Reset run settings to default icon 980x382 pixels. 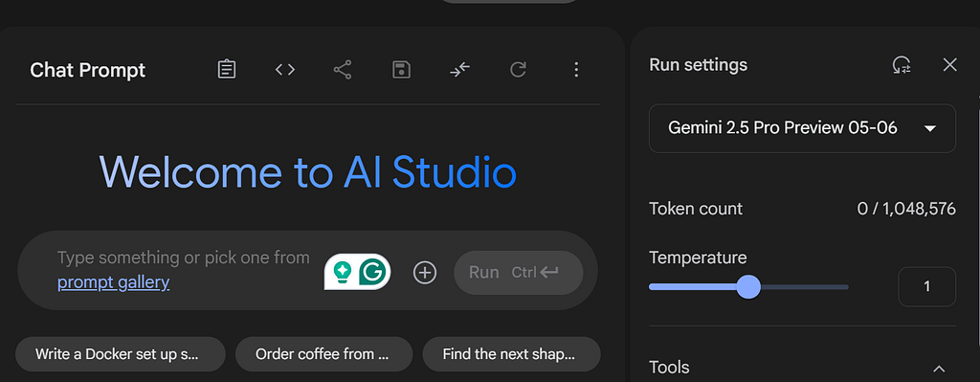(902, 65)
